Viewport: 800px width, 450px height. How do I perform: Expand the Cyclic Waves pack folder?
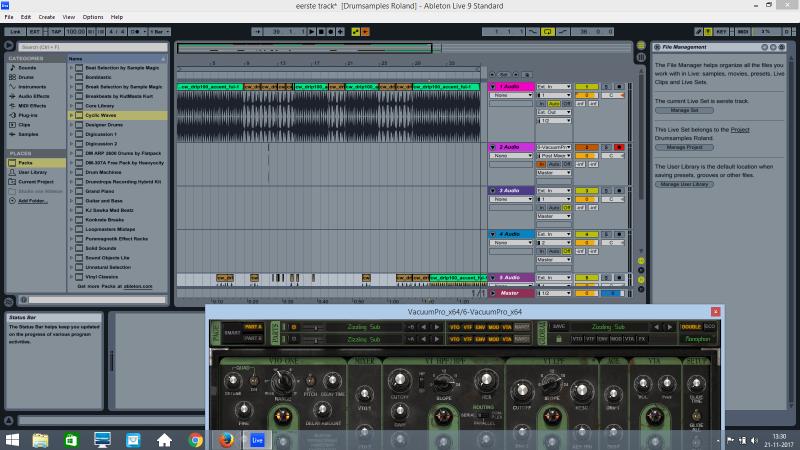pos(71,115)
